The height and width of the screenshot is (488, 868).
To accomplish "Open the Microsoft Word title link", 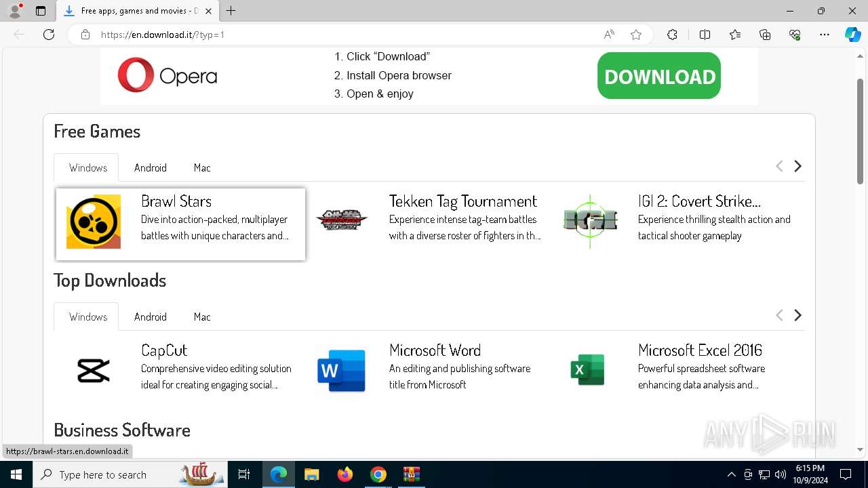I will [x=435, y=350].
